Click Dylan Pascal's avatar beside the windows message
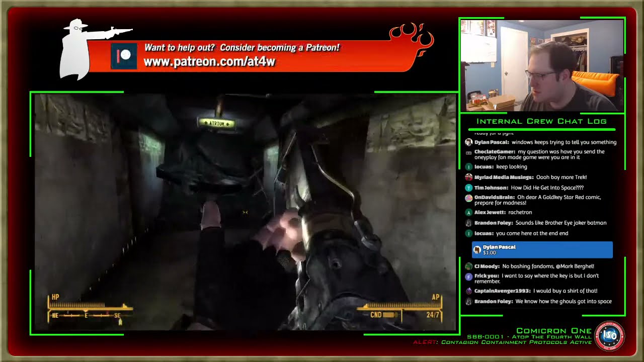This screenshot has height=362, width=644. pos(468,142)
